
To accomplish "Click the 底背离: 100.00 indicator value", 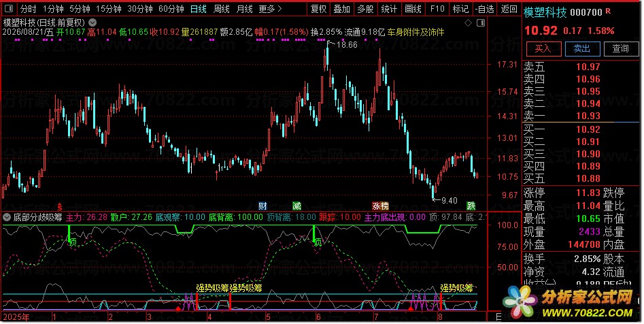I will pos(235,217).
